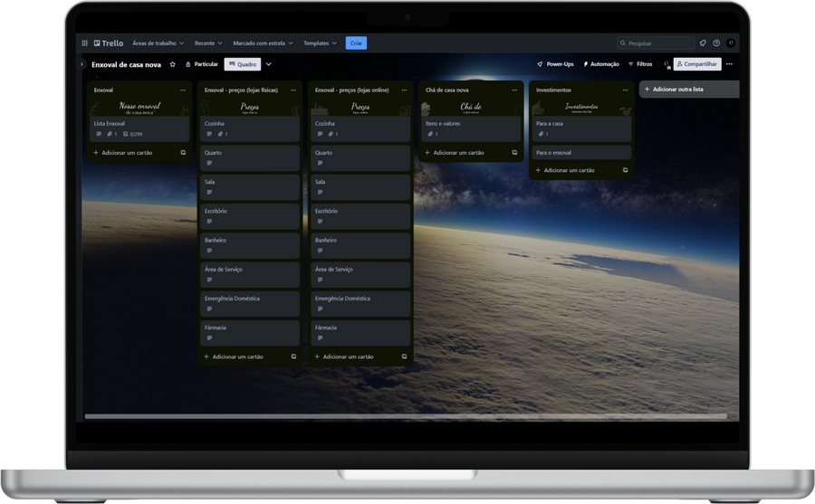Click the Pesquisar search field
This screenshot has width=815, height=504.
click(x=656, y=43)
